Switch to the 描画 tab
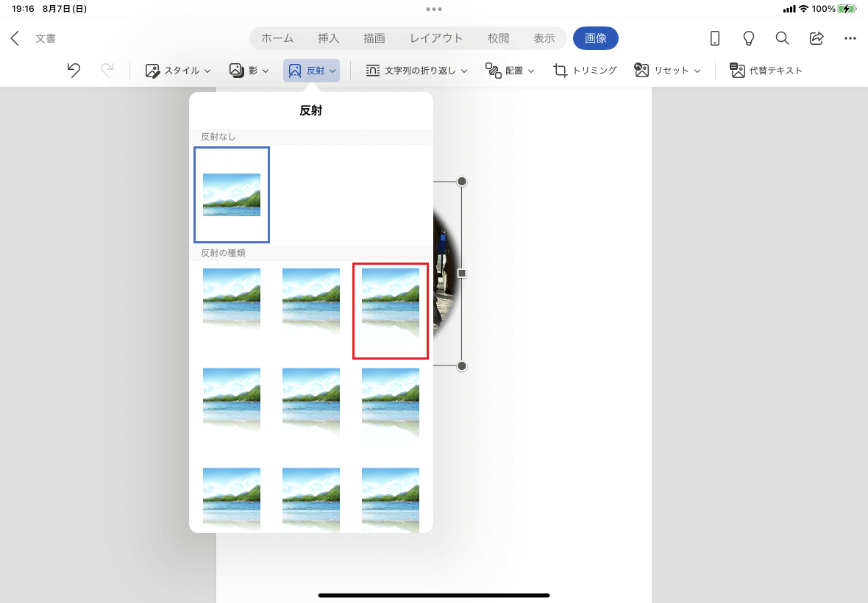 click(x=374, y=38)
